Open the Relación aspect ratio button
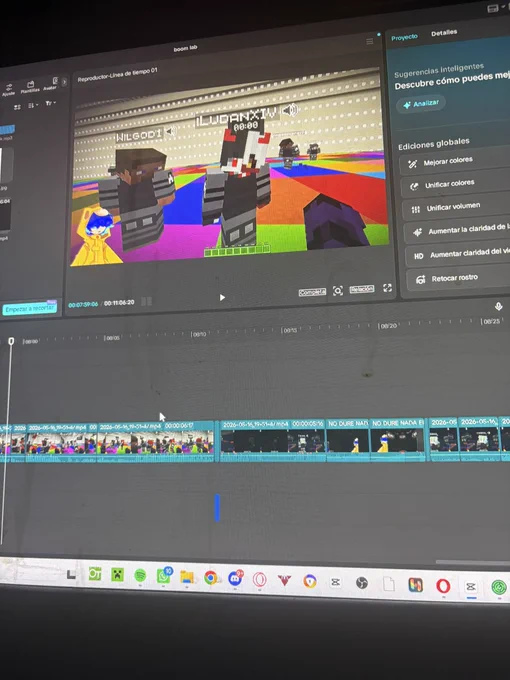This screenshot has height=680, width=510. 362,289
